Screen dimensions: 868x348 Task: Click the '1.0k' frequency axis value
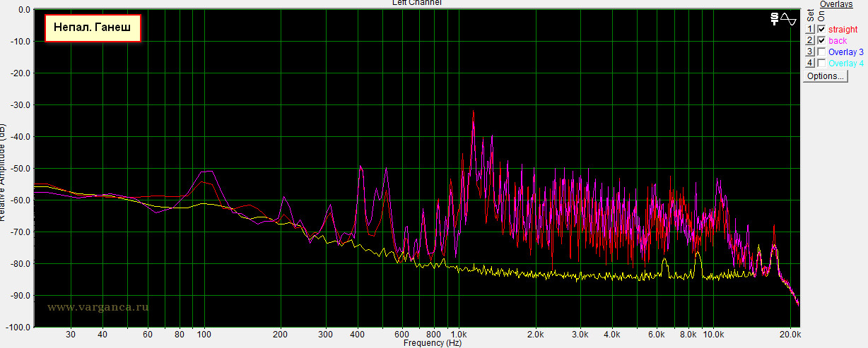click(x=458, y=334)
